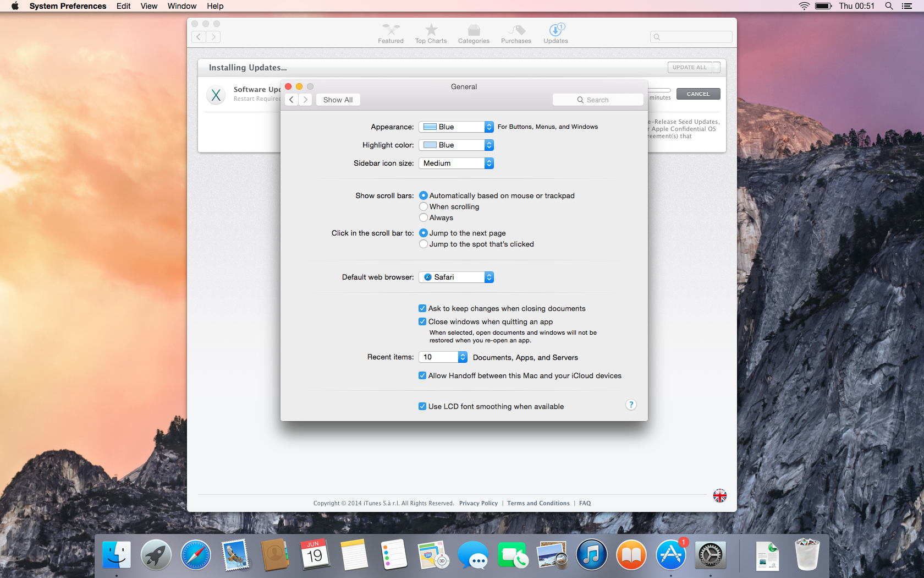Open the Apple menu

pyautogui.click(x=15, y=6)
